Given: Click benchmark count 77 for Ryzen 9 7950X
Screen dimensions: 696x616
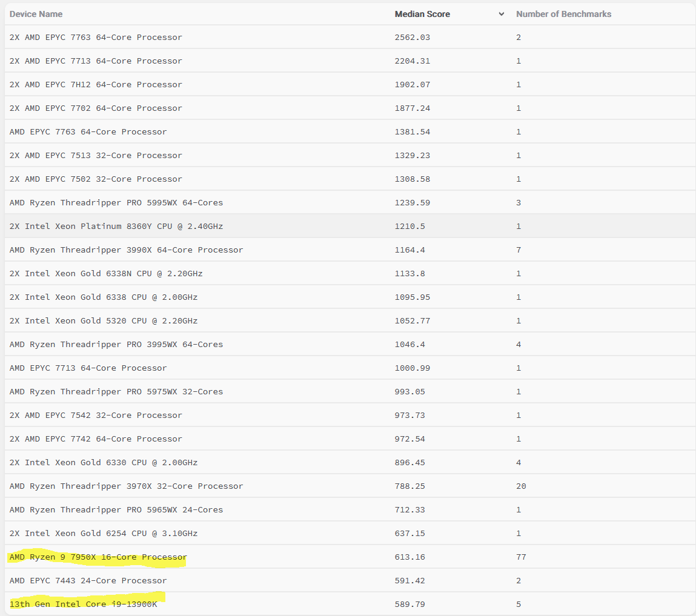Looking at the screenshot, I should point(521,557).
